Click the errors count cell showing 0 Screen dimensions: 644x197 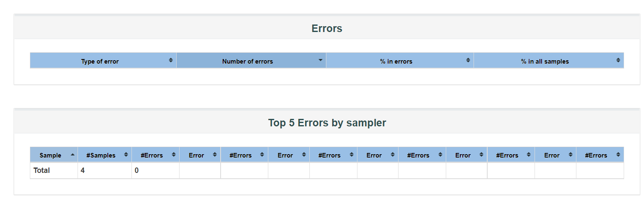[x=137, y=170]
